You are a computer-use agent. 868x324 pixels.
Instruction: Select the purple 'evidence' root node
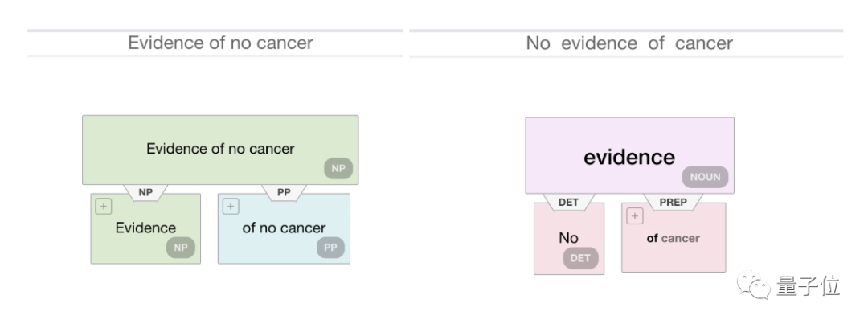tap(630, 156)
